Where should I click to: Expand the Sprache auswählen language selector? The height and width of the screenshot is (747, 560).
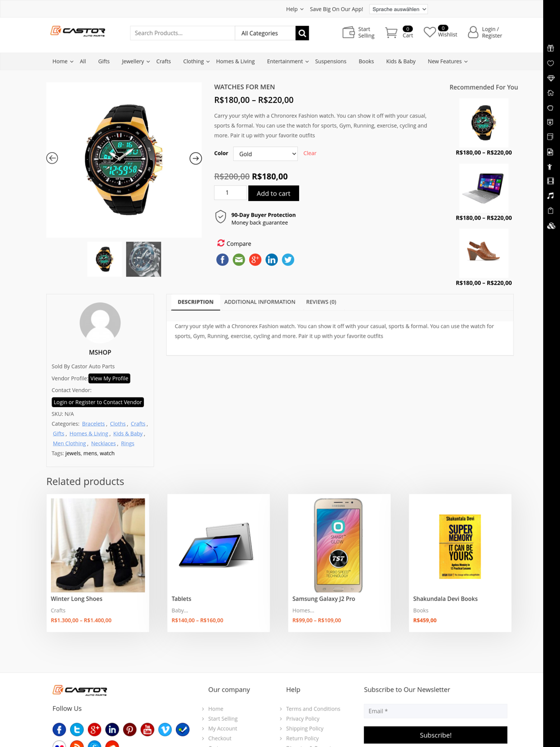(399, 9)
